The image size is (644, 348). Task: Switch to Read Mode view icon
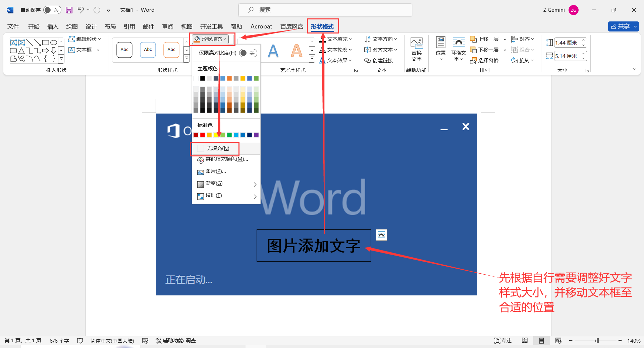(525, 341)
